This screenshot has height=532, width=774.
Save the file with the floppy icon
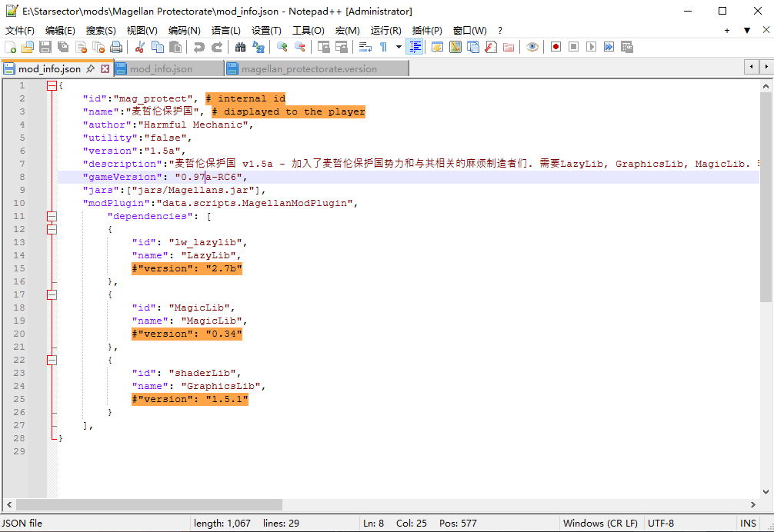[45, 47]
